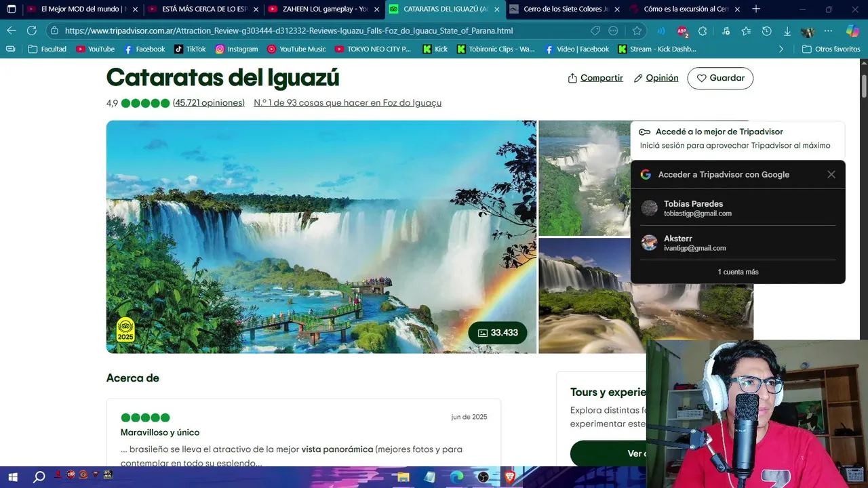Select Tobías Paredes Google account

tap(738, 208)
